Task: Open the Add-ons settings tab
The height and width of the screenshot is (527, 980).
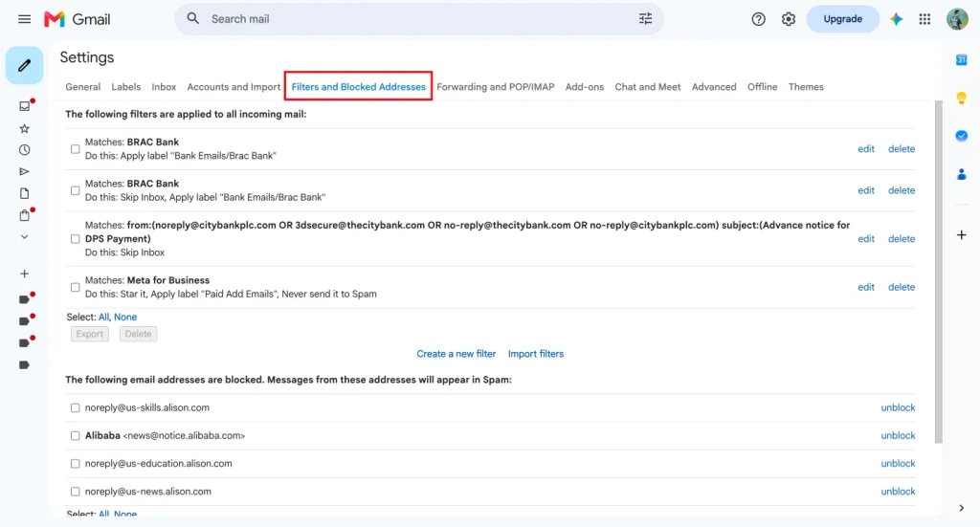Action: point(585,87)
